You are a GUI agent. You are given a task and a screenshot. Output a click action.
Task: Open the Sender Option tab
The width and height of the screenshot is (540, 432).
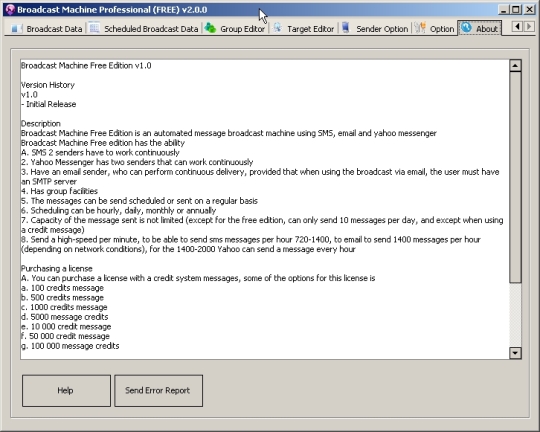tap(374, 29)
